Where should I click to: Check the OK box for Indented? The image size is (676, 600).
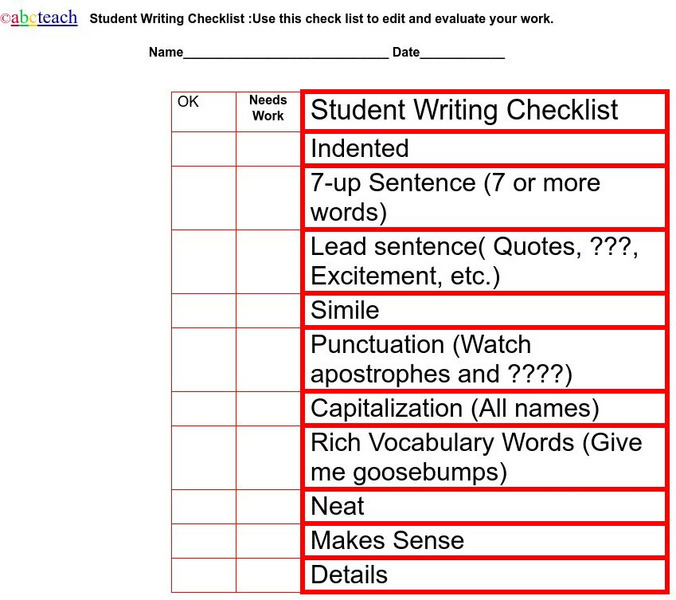click(x=204, y=149)
